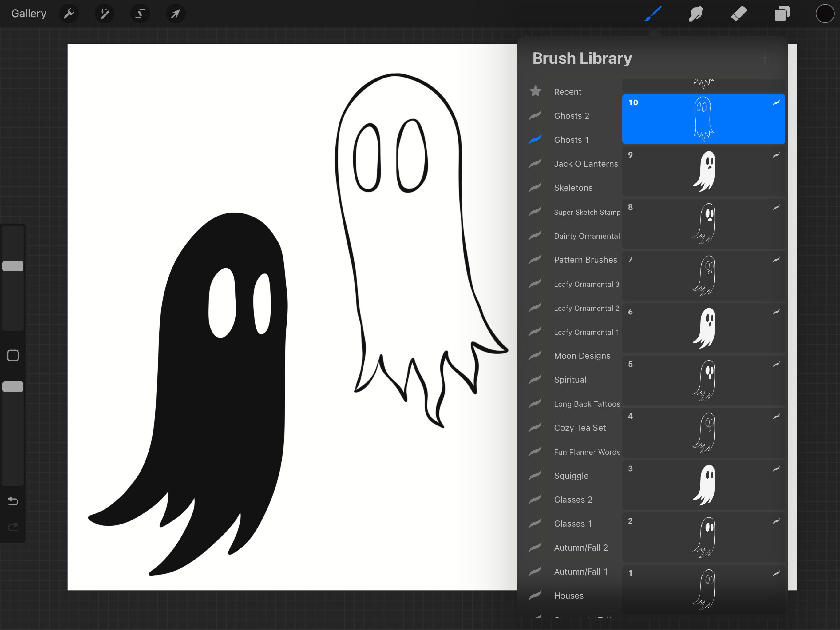This screenshot has height=630, width=840.
Task: Open the Layers panel
Action: click(x=782, y=14)
